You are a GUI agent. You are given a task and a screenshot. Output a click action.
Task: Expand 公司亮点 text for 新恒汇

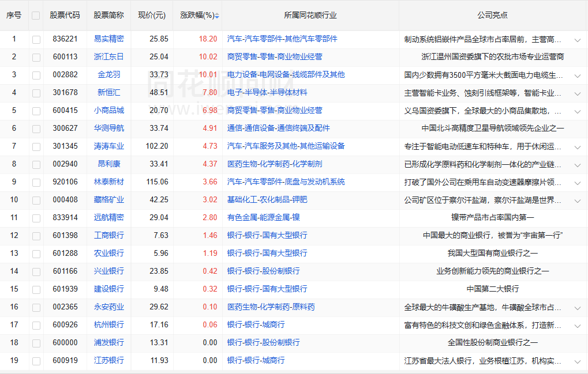(x=577, y=93)
